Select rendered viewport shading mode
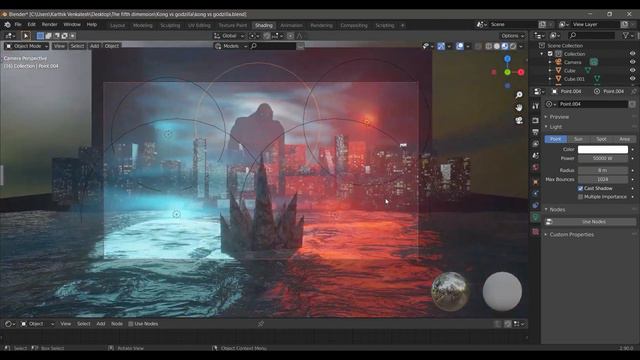This screenshot has height=360, width=640. 513,46
